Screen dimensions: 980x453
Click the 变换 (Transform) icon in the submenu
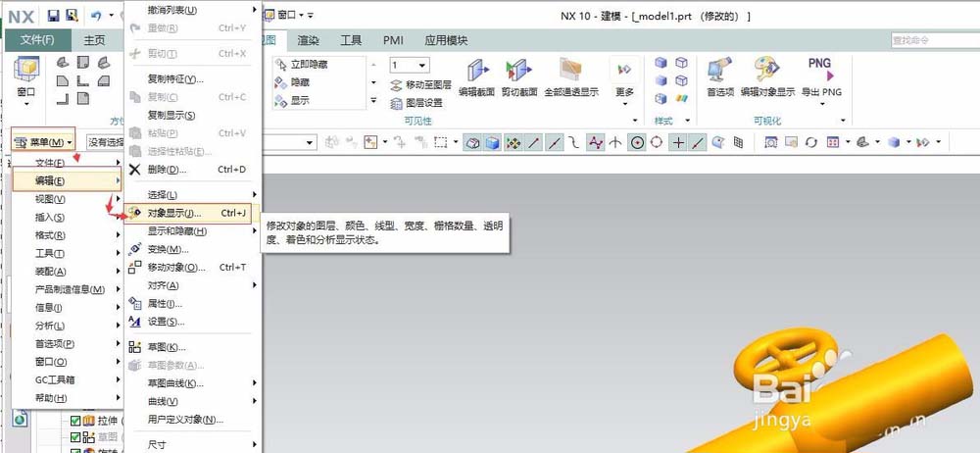[134, 249]
